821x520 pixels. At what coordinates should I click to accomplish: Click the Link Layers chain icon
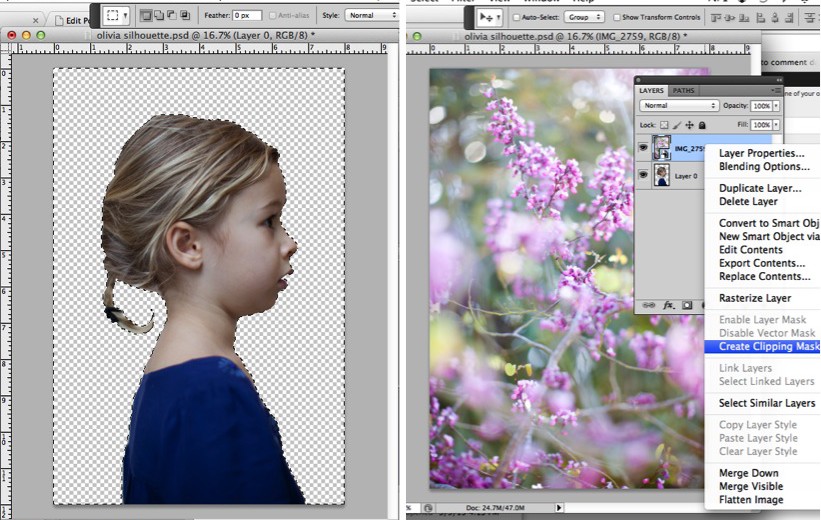click(x=649, y=305)
